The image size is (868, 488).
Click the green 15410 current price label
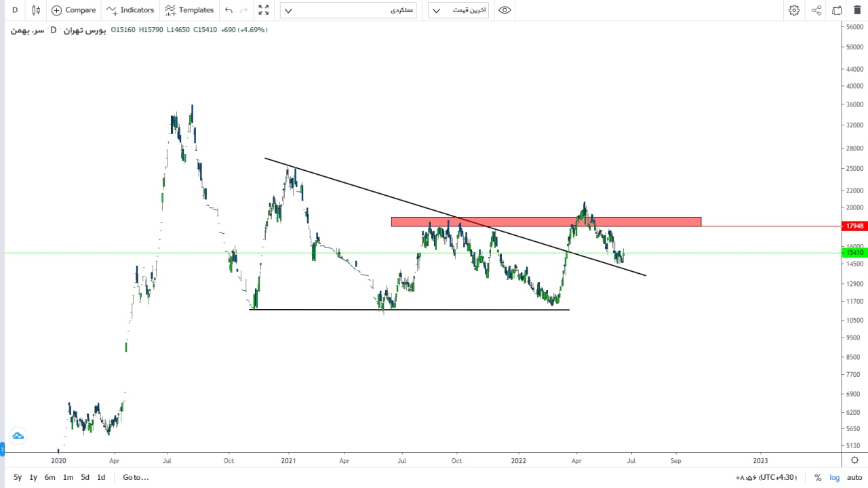click(854, 252)
